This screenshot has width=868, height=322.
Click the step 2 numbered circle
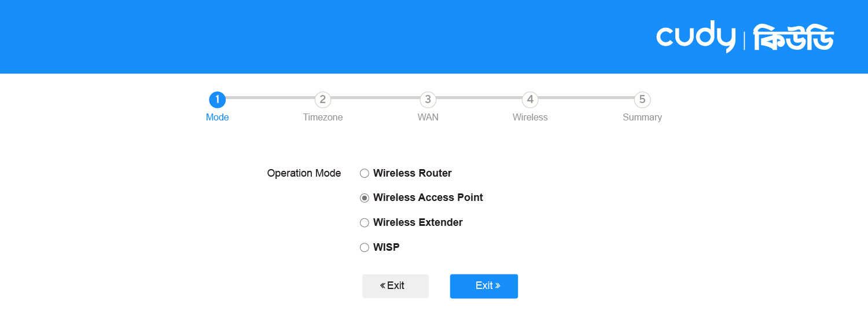click(323, 100)
